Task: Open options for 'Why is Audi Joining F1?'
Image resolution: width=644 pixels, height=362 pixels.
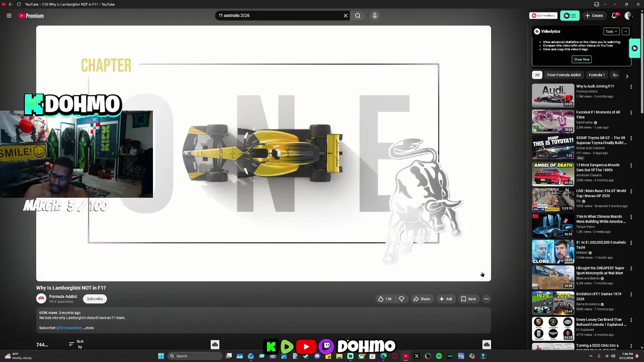Action: click(631, 87)
